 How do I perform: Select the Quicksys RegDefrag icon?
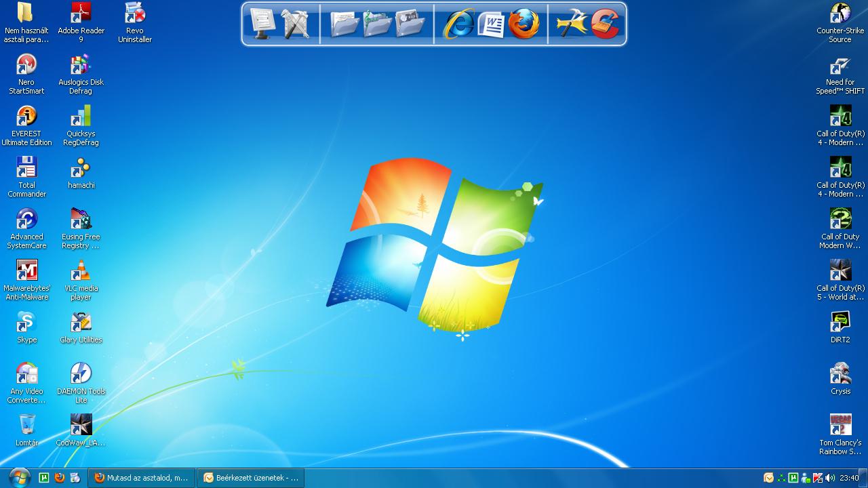[x=81, y=125]
